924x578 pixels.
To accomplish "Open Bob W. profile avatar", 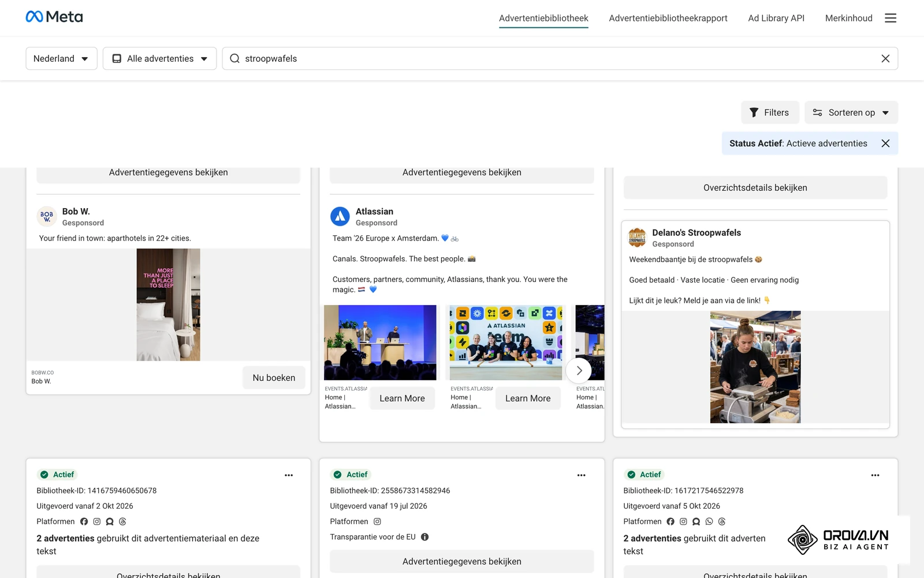I will [47, 216].
